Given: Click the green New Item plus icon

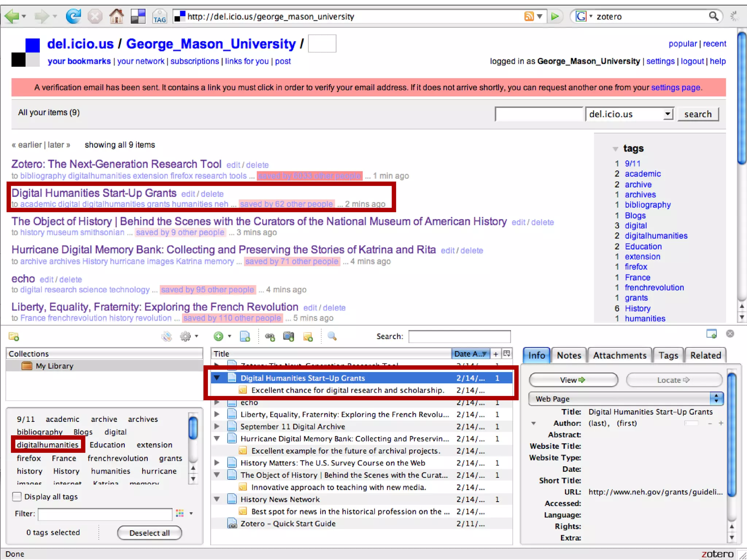Looking at the screenshot, I should tap(218, 336).
